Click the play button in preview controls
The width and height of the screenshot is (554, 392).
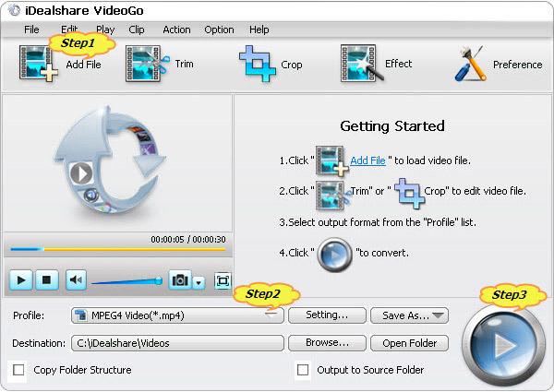click(x=21, y=280)
